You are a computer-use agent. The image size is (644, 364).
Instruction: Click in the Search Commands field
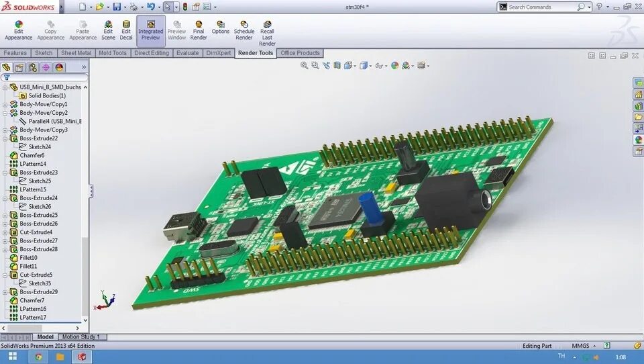click(541, 7)
